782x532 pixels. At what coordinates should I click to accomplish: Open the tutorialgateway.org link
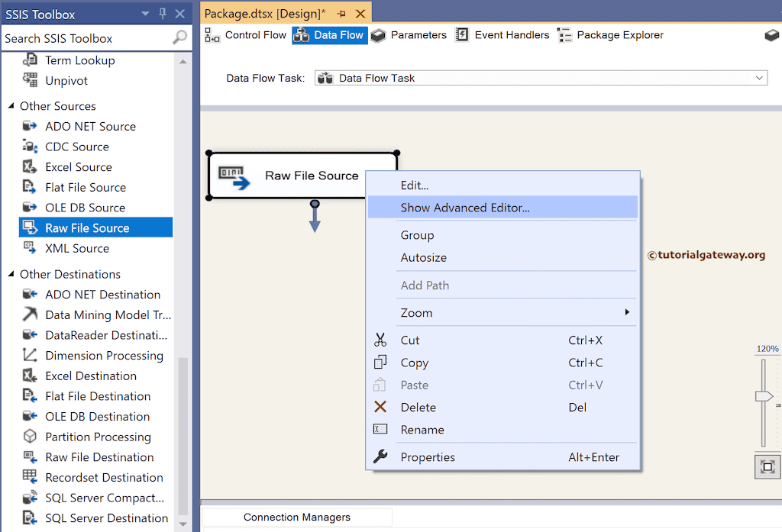(x=706, y=255)
